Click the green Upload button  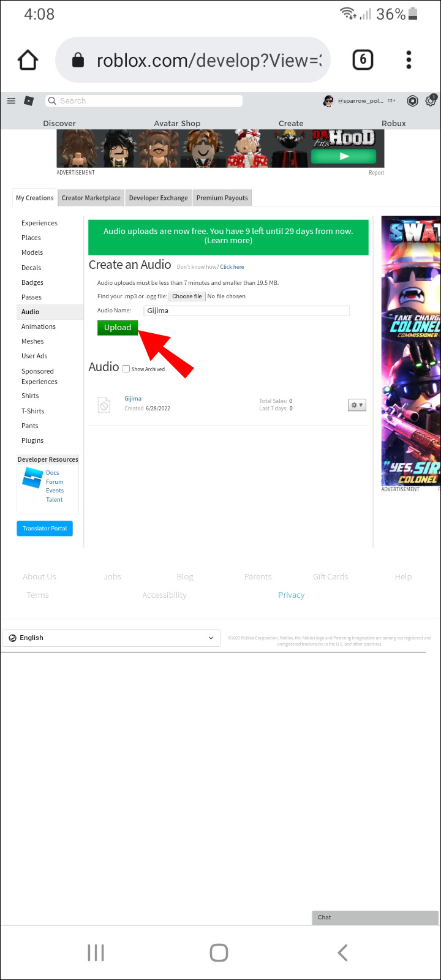click(118, 327)
